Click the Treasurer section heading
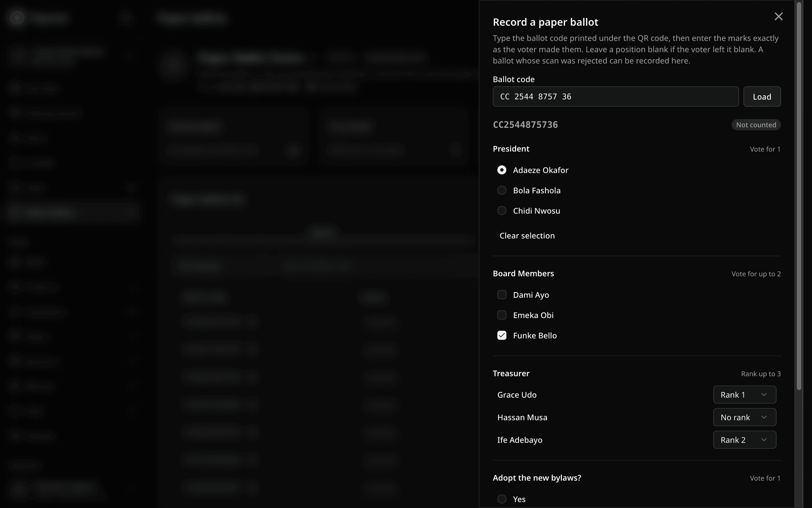Image resolution: width=812 pixels, height=508 pixels. (x=511, y=373)
